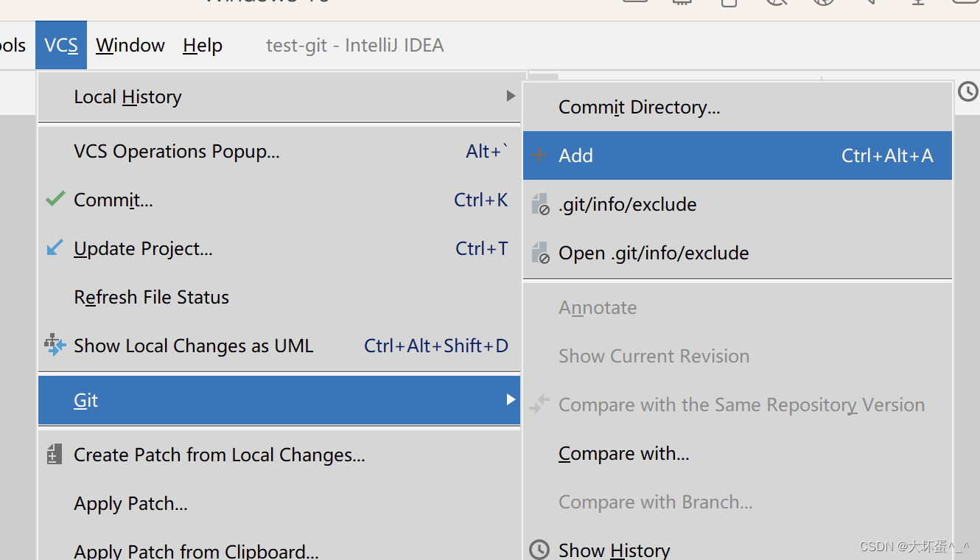Choose Commit Directory... in Git submenu
Viewport: 980px width, 560px height.
[x=738, y=108]
